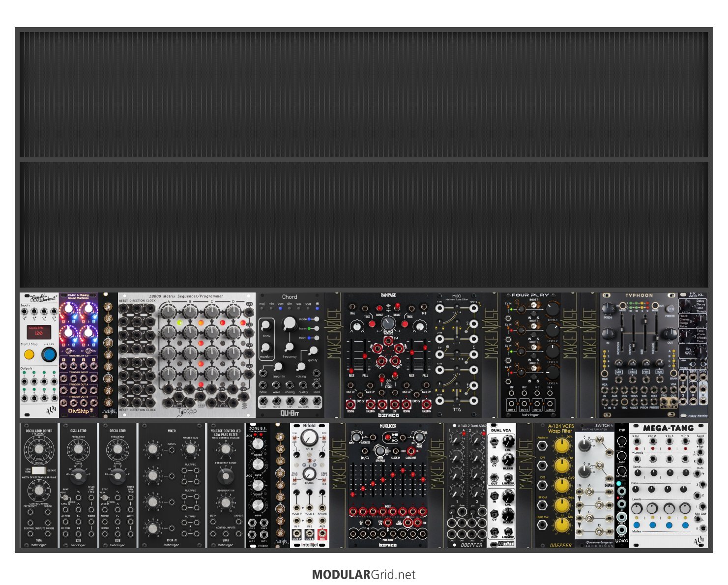This screenshot has height=585, width=728.
Task: Click knob 1 on the DivSkip module
Action: [69, 309]
